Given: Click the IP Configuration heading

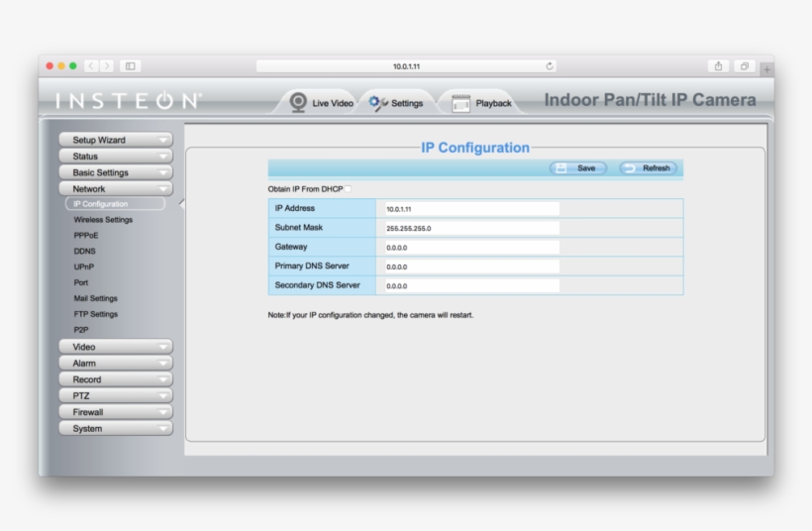Looking at the screenshot, I should point(475,148).
